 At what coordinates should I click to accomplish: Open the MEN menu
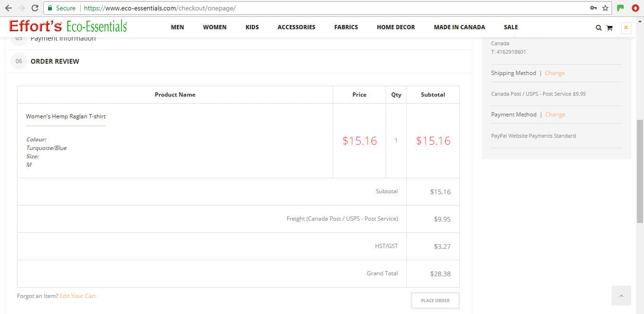[177, 27]
